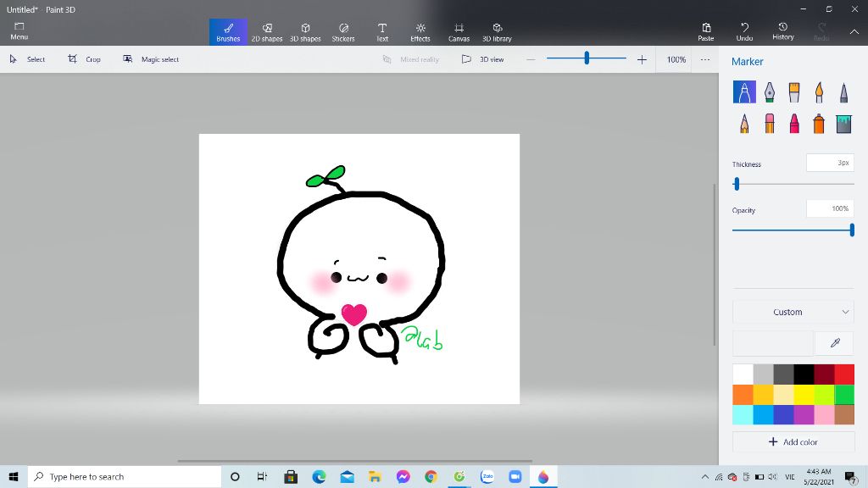Open the Windows Start menu
The width and height of the screenshot is (868, 488).
(14, 476)
